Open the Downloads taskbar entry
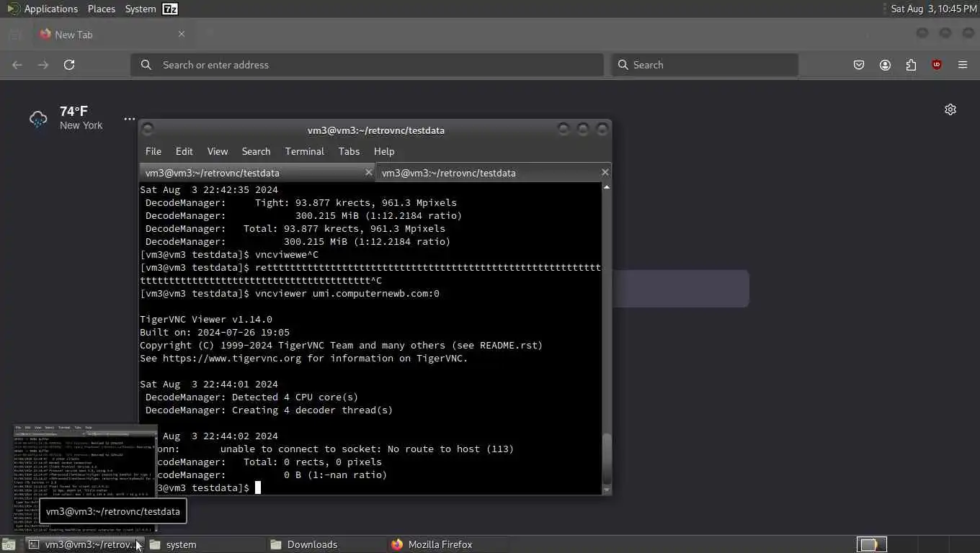The height and width of the screenshot is (553, 980). click(x=326, y=544)
